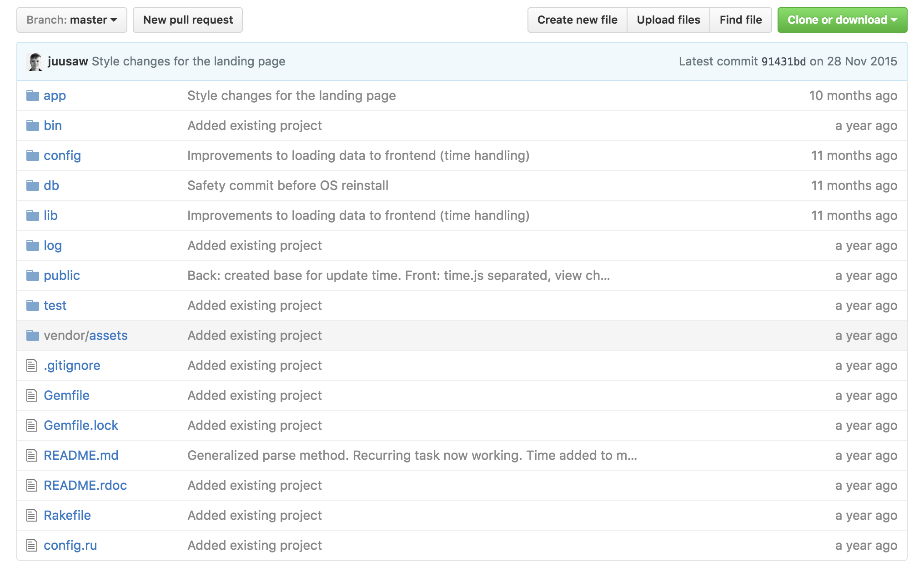Click the log folder icon
This screenshot has width=924, height=567.
(x=33, y=245)
